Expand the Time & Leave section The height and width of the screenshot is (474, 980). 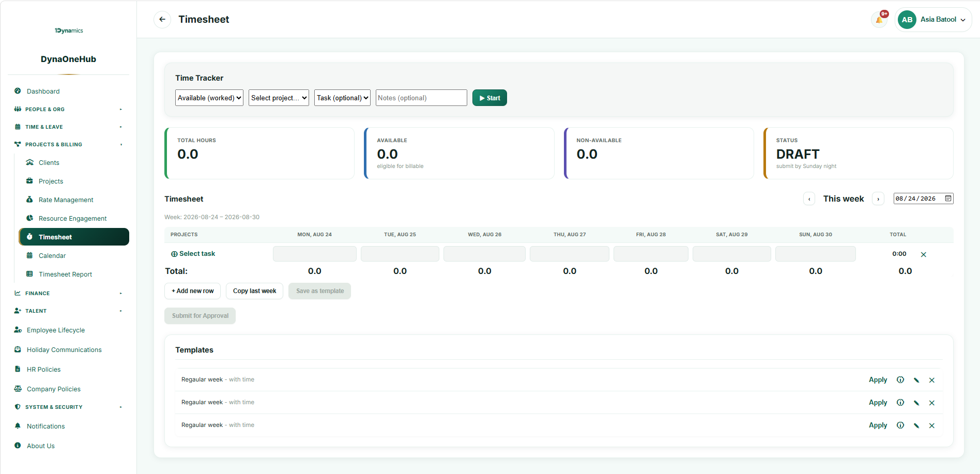pos(69,127)
